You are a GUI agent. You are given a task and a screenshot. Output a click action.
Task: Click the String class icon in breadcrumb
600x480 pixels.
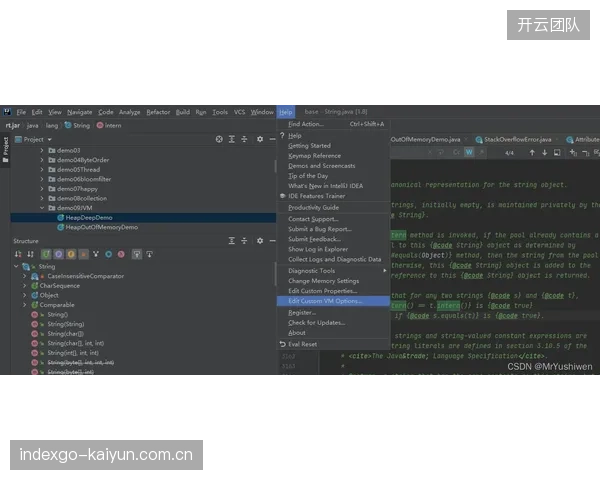point(68,125)
